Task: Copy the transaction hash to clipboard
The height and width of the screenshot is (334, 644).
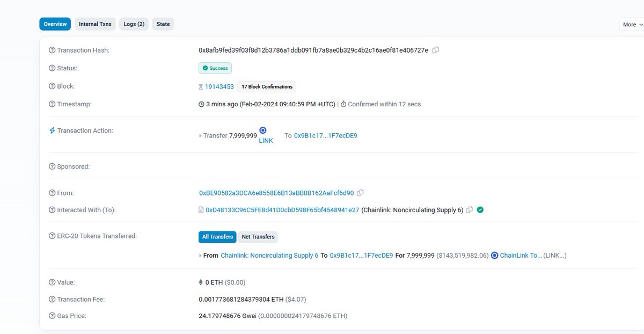Action: click(436, 50)
